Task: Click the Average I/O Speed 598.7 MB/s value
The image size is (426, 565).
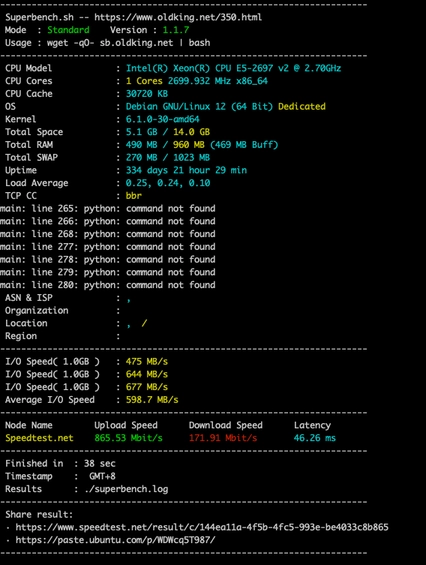Action: point(152,400)
